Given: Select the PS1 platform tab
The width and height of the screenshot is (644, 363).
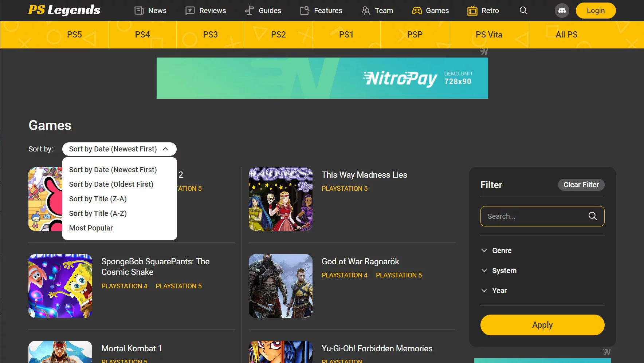Looking at the screenshot, I should (x=346, y=35).
